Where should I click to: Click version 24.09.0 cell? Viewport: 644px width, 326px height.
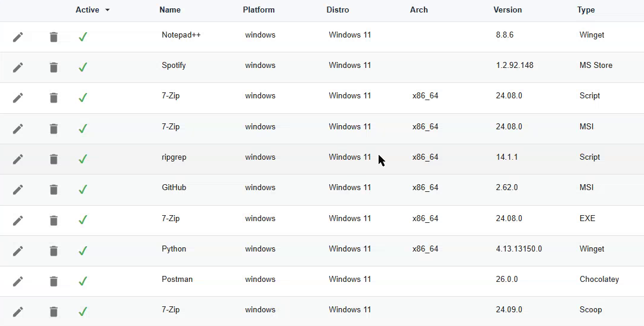click(x=509, y=309)
